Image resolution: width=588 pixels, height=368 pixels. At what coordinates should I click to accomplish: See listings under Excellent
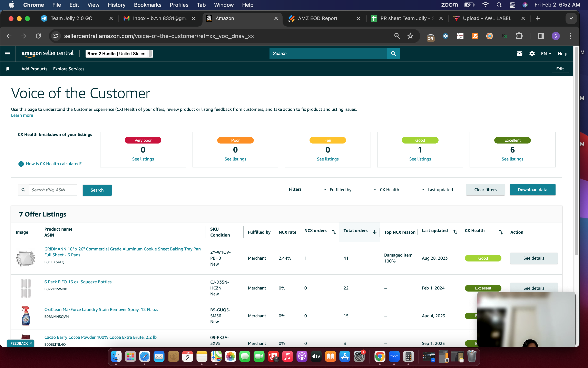(512, 159)
